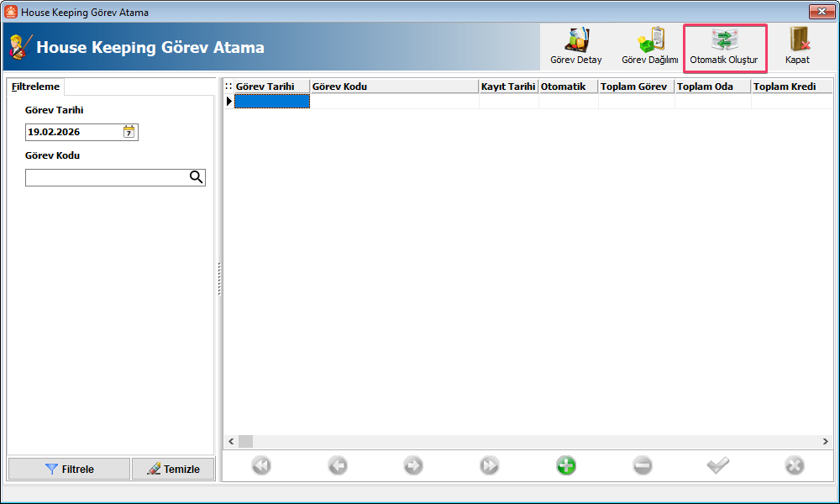This screenshot has width=840, height=504.
Task: Run Otomatik Oluştur from the toolbar
Action: point(723,47)
